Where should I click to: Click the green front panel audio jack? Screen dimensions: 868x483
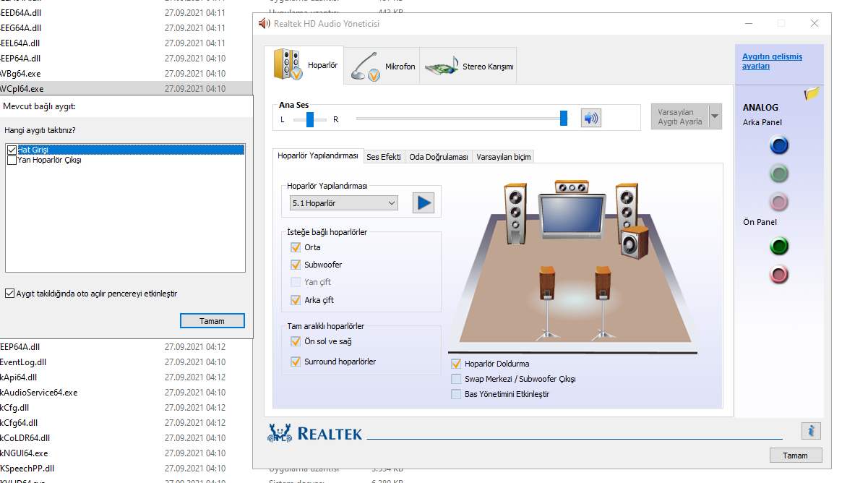pos(778,247)
